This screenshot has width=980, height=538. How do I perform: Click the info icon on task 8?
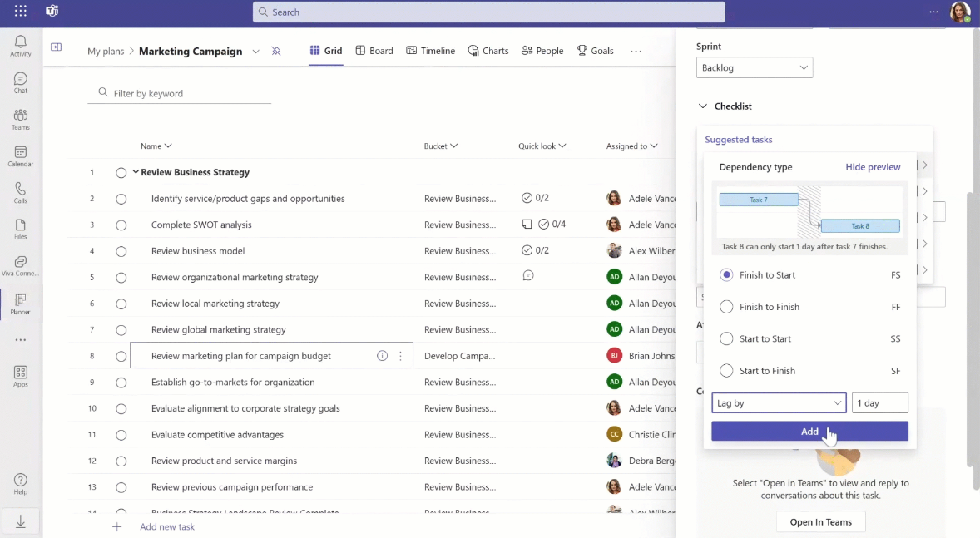(x=383, y=356)
